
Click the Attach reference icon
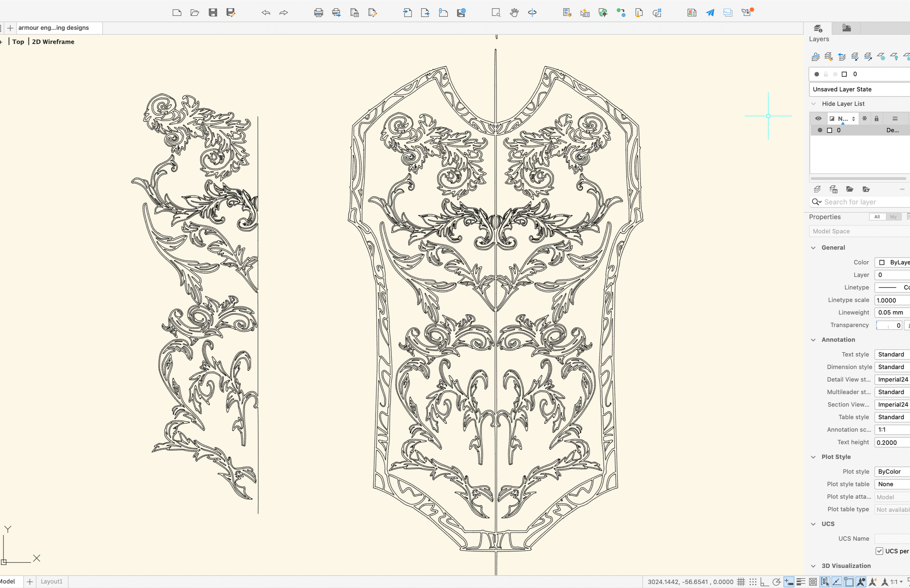[443, 12]
